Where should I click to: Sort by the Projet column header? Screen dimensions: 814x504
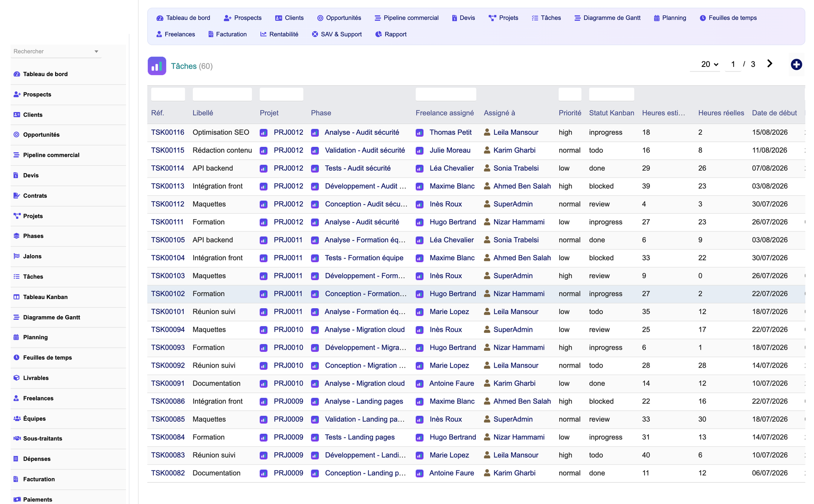click(269, 113)
